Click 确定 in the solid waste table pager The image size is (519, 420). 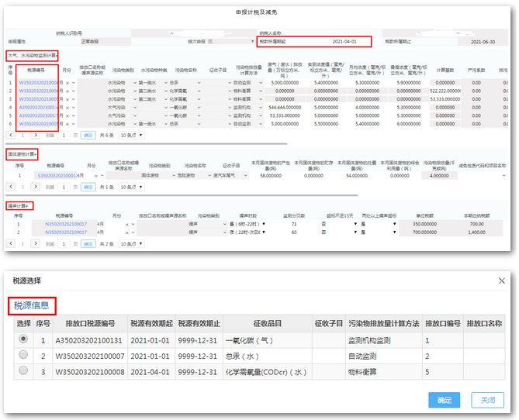click(x=88, y=187)
